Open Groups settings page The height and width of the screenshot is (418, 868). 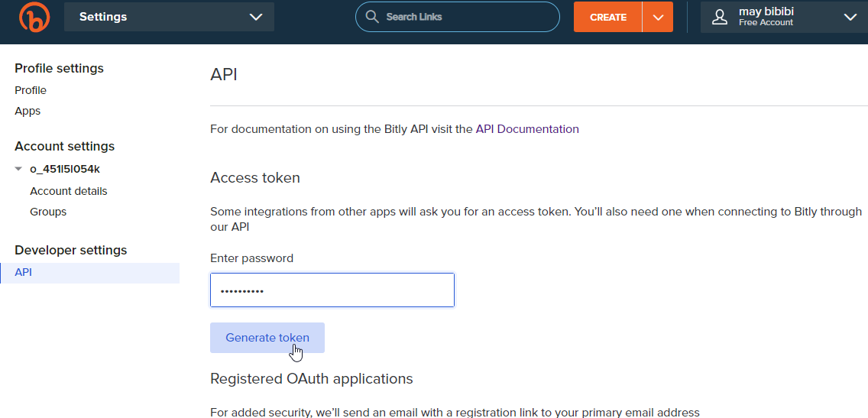coord(48,212)
